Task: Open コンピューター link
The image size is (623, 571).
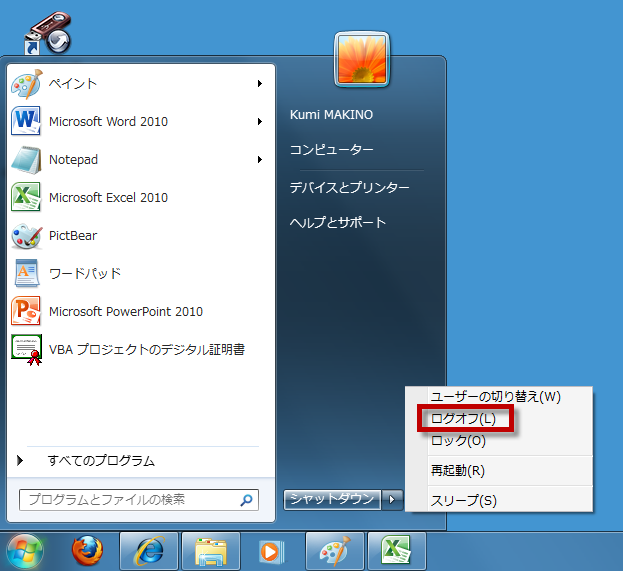Action: pyautogui.click(x=331, y=149)
